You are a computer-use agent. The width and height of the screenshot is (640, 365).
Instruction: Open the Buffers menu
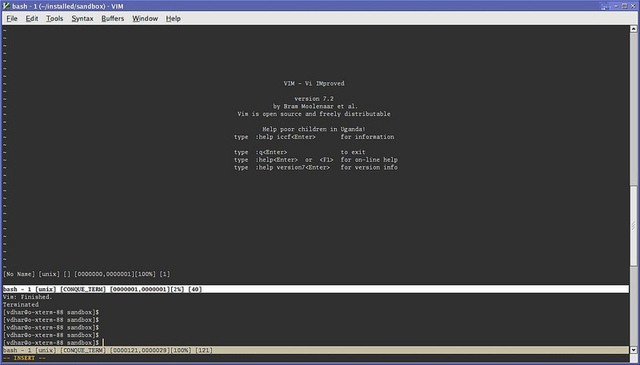(113, 18)
